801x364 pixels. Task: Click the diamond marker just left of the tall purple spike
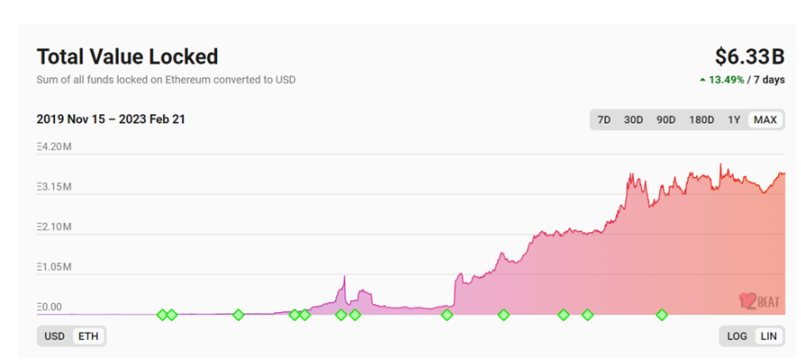click(x=341, y=315)
